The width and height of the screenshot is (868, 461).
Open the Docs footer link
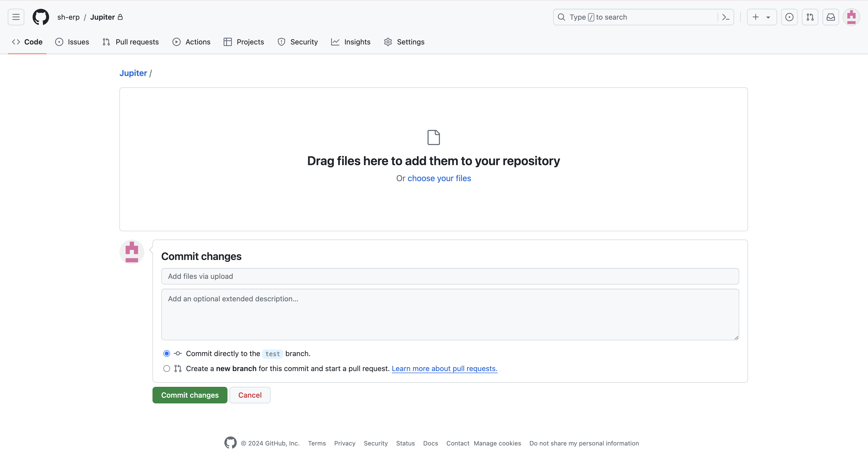pyautogui.click(x=431, y=443)
